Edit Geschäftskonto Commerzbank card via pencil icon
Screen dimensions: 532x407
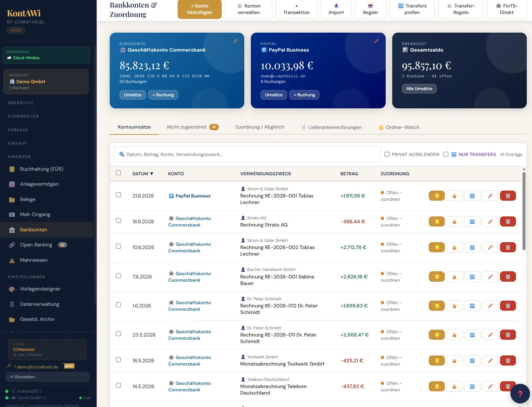(235, 41)
